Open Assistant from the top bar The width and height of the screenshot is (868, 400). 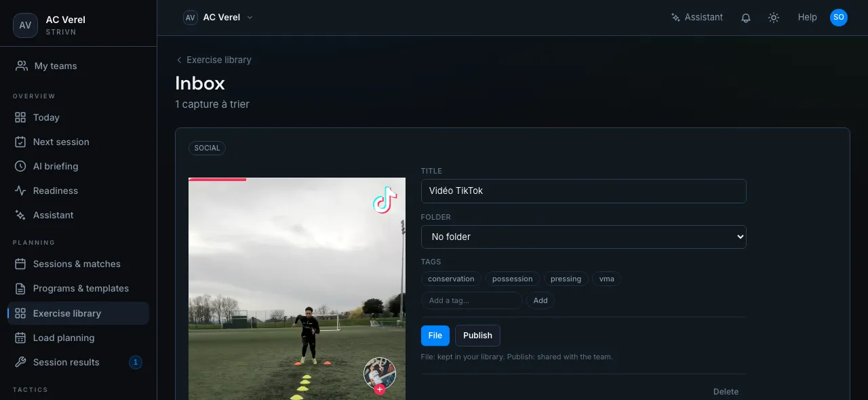click(697, 18)
